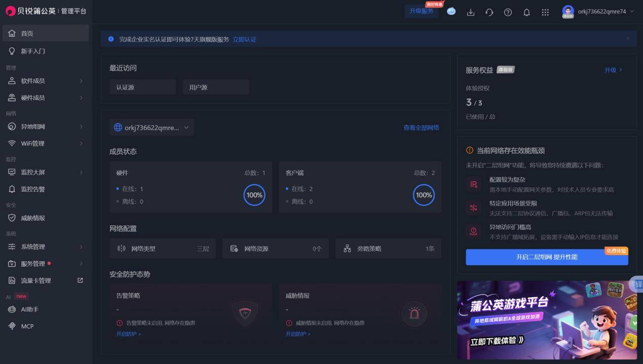
Task: Open the orkj736622qmre74 account dropdown
Action: (x=606, y=12)
